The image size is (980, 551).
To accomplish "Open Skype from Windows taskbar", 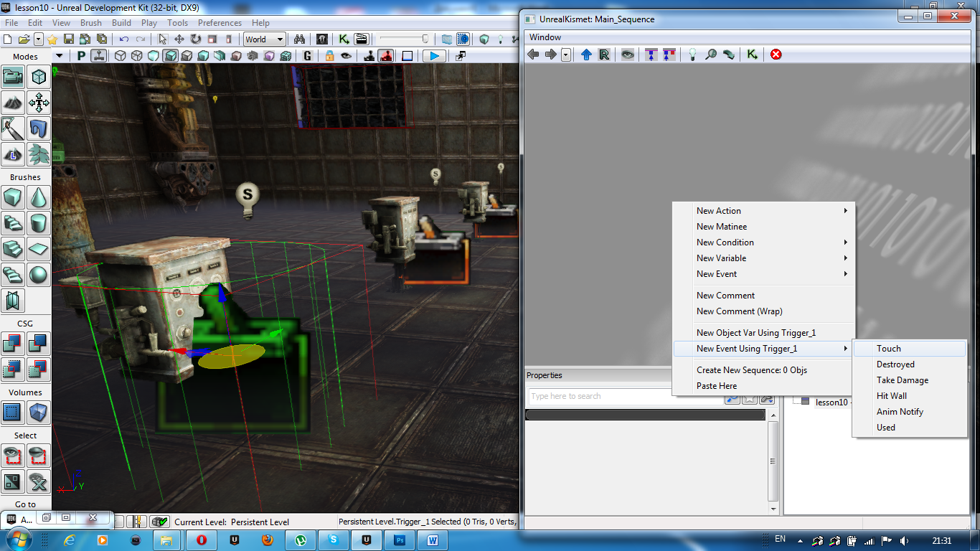I will (334, 540).
